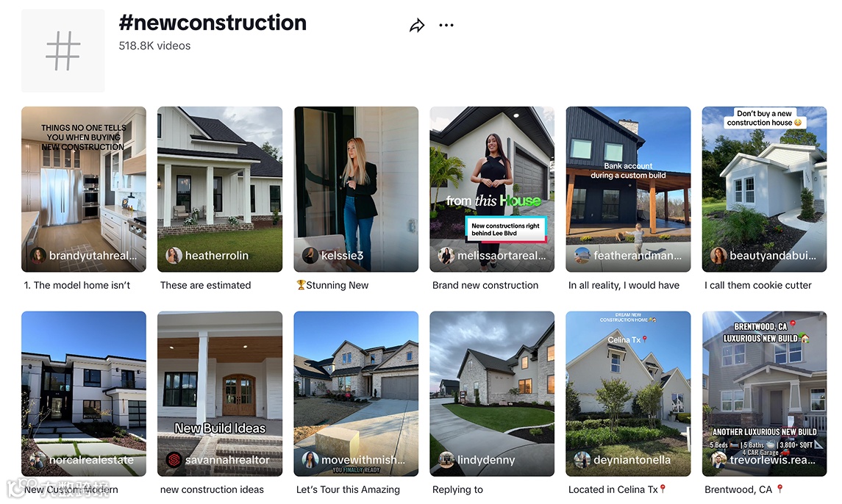Image resolution: width=842 pixels, height=504 pixels.
Task: Click 'Located in Celina Tx' caption
Action: (617, 490)
